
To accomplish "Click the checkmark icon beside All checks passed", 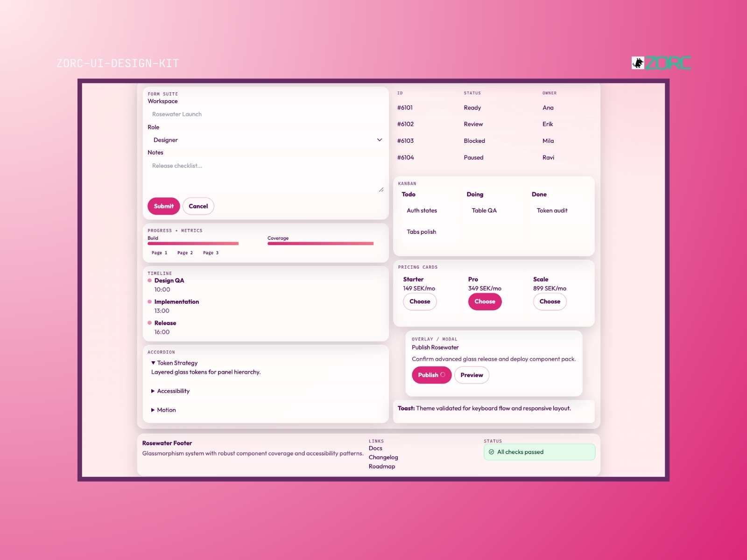I will 491,452.
